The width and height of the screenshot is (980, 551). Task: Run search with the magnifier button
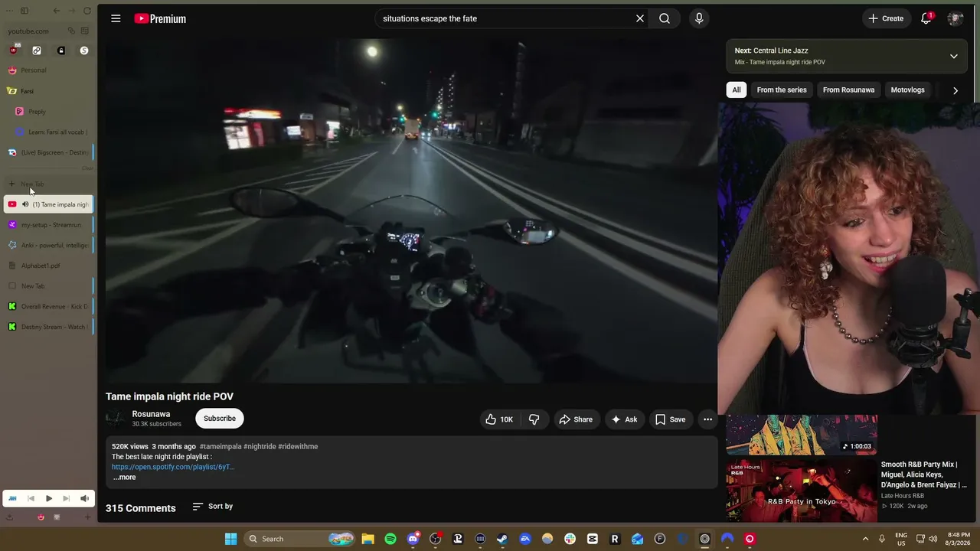click(665, 18)
